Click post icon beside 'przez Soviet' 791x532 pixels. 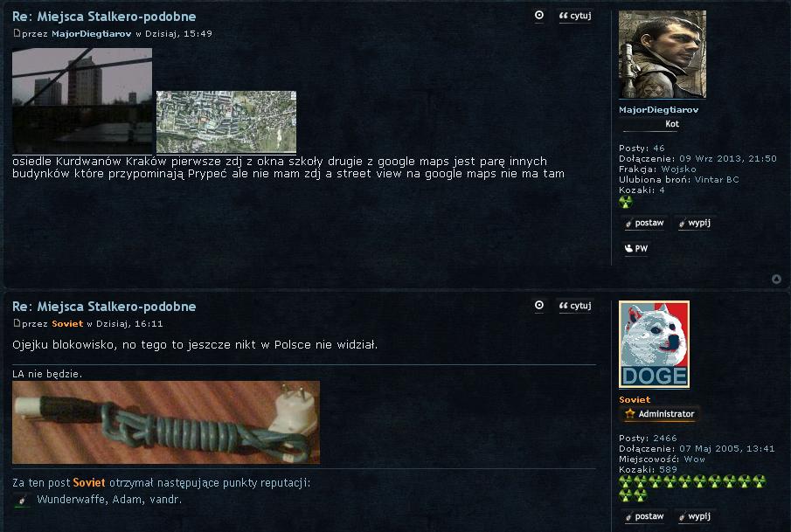click(17, 323)
